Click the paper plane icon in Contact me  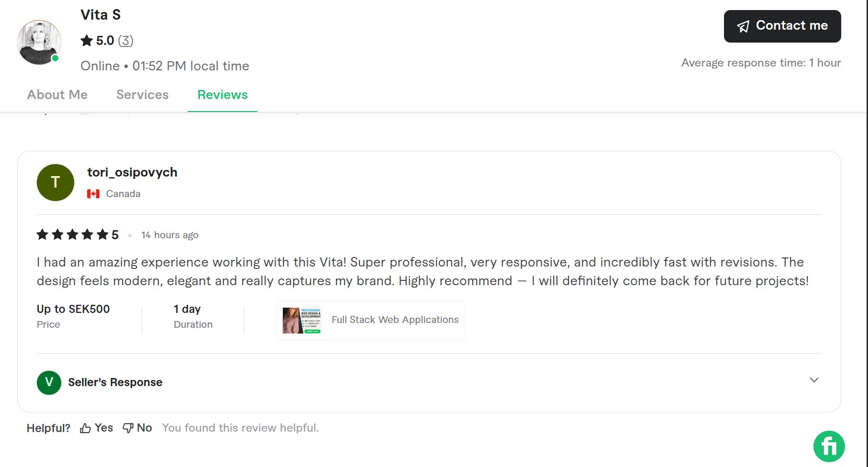click(x=743, y=26)
